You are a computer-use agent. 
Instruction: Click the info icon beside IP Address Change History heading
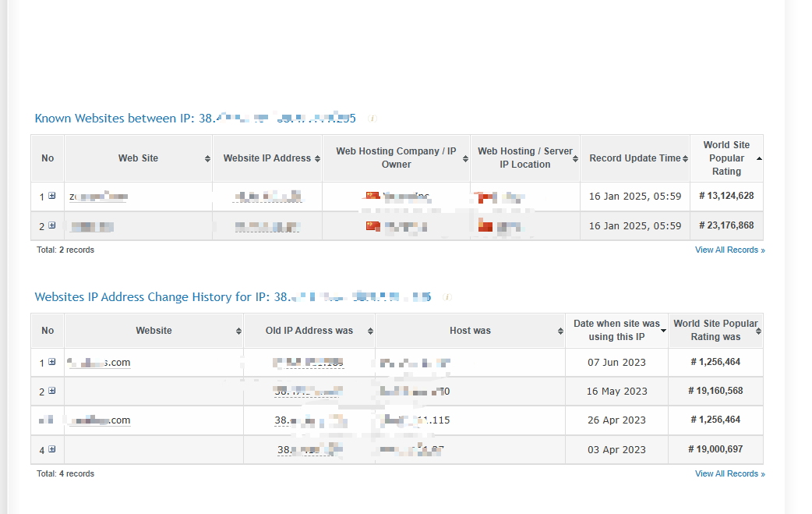pyautogui.click(x=447, y=297)
